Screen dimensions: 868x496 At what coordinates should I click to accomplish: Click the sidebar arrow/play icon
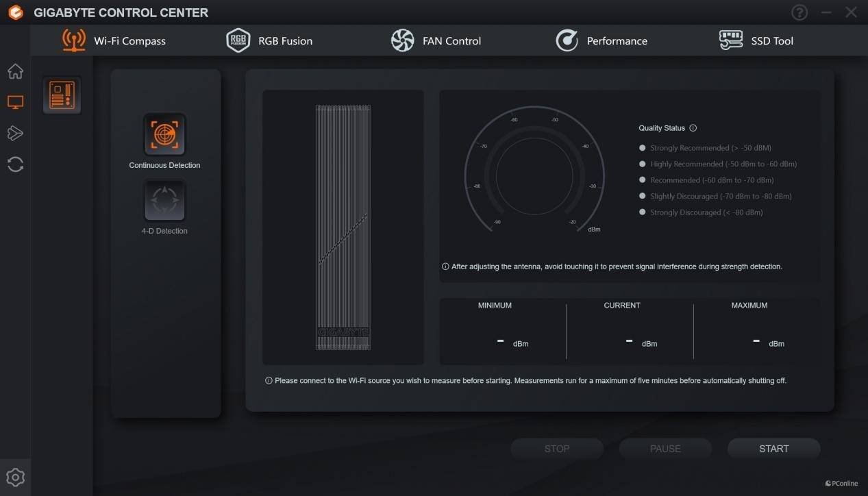pyautogui.click(x=15, y=133)
